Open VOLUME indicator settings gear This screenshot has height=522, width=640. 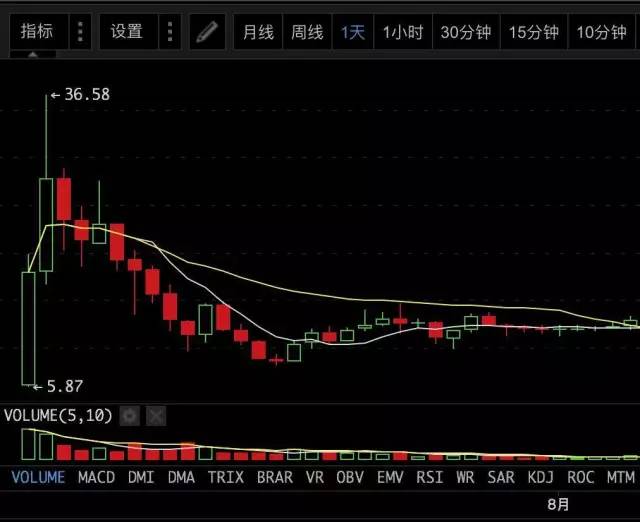pos(130,416)
